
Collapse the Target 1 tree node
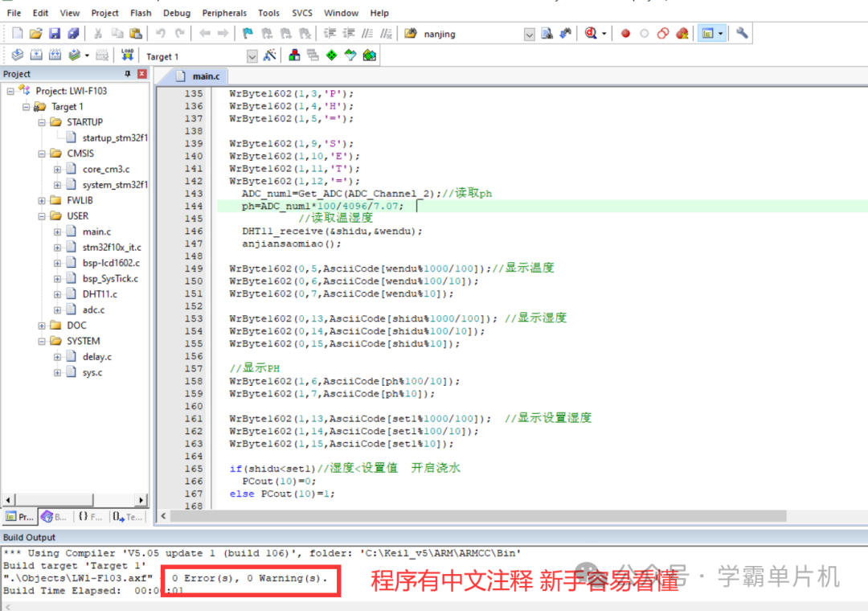(x=26, y=106)
